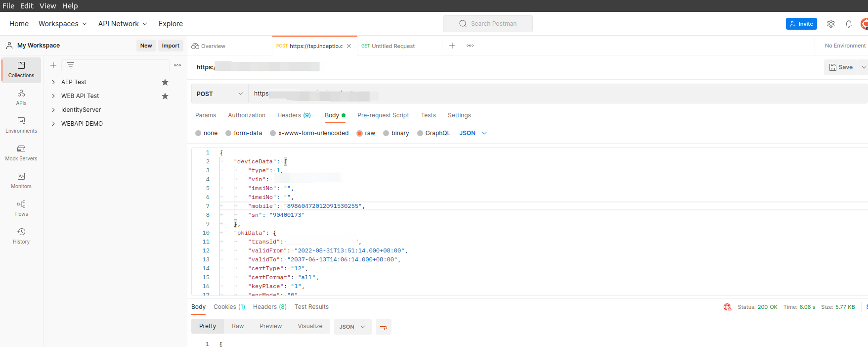Viewport: 868px width, 347px height.
Task: Open the File menu
Action: [8, 6]
